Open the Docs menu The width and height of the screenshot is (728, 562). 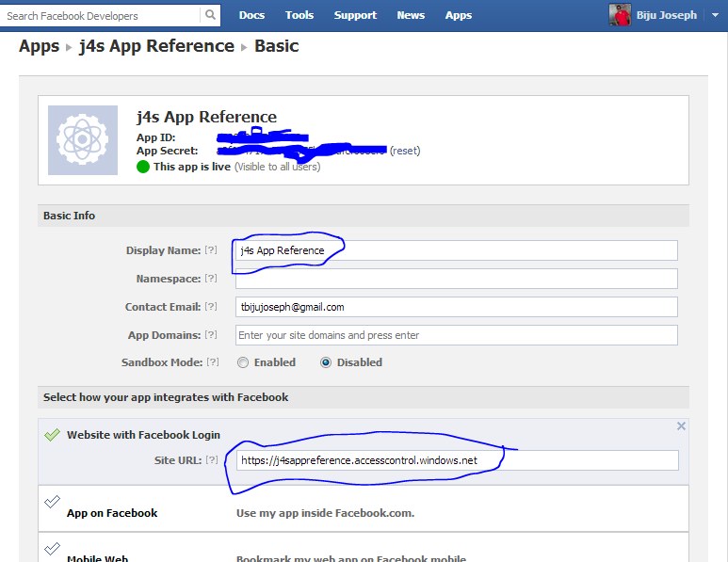pyautogui.click(x=251, y=15)
